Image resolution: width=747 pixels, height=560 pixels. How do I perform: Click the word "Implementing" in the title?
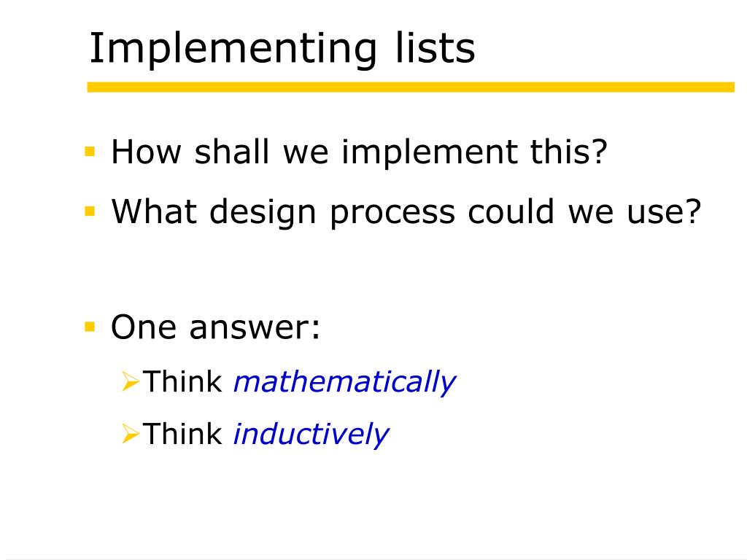tap(233, 49)
